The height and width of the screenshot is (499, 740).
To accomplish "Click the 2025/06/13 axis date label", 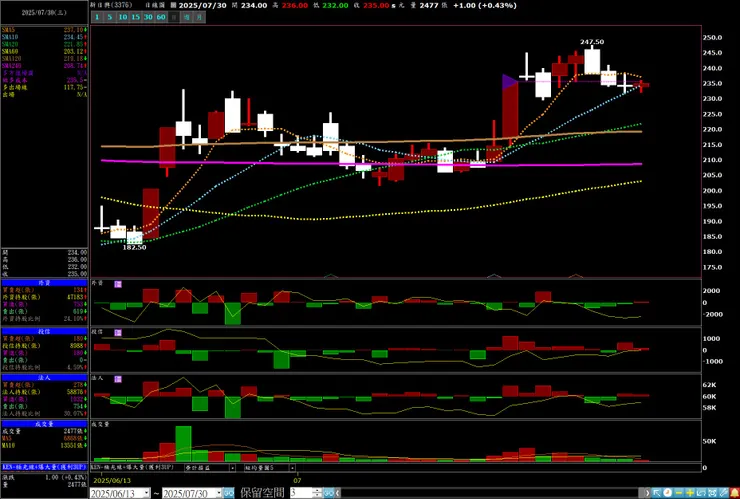I will coord(110,480).
